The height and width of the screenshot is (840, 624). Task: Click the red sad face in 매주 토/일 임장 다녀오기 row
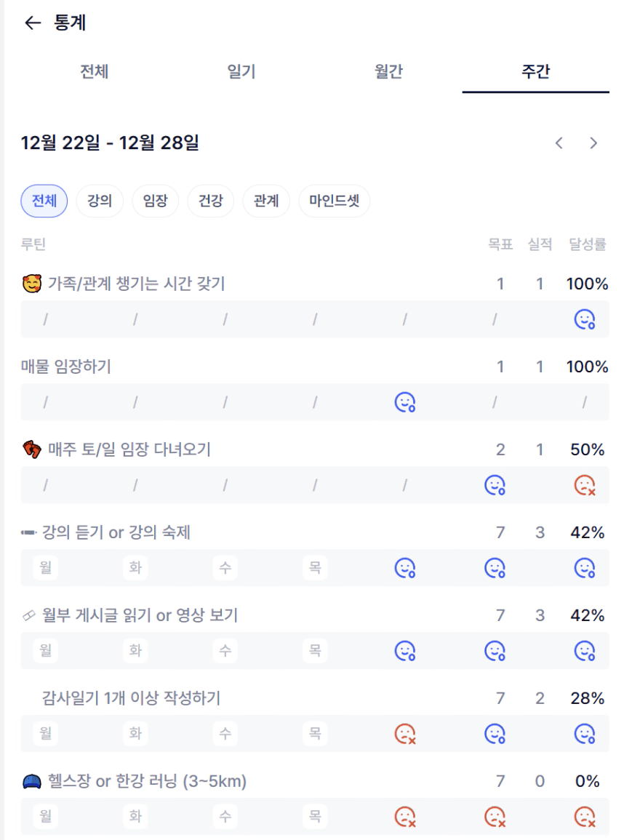click(585, 485)
